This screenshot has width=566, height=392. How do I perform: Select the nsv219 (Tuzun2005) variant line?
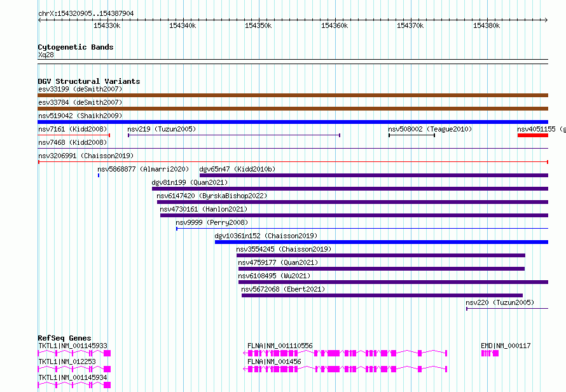click(234, 135)
